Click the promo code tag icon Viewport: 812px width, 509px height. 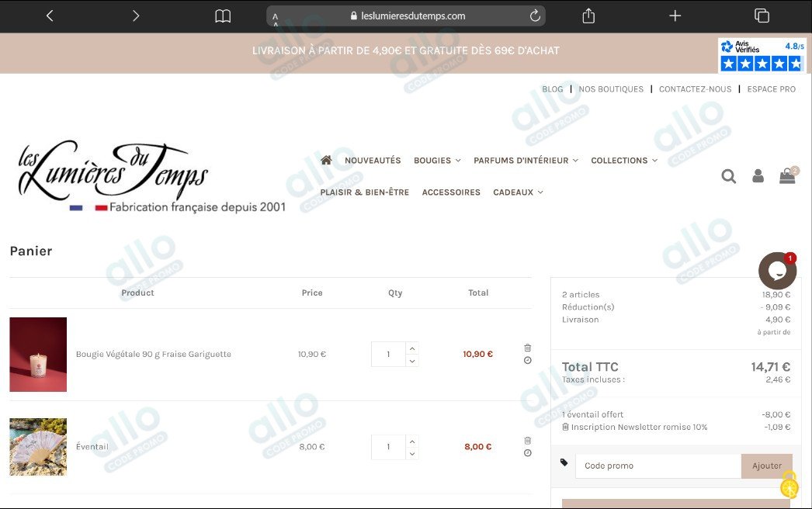point(564,462)
